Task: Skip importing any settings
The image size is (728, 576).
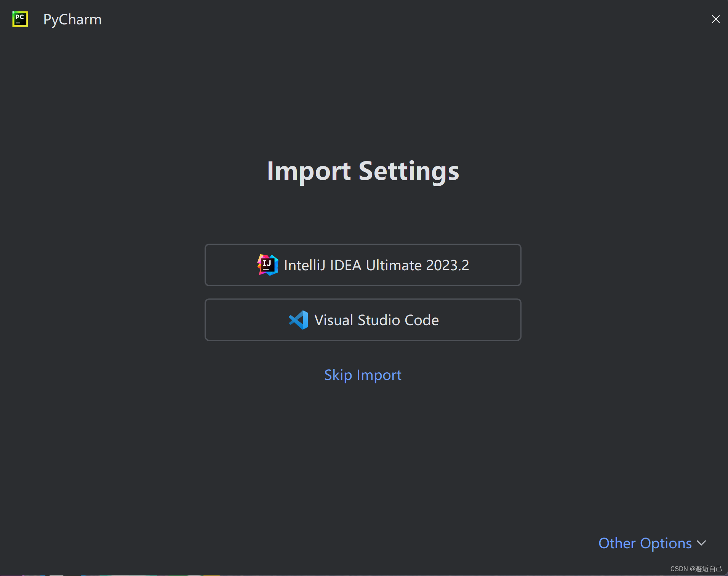Action: (x=362, y=375)
